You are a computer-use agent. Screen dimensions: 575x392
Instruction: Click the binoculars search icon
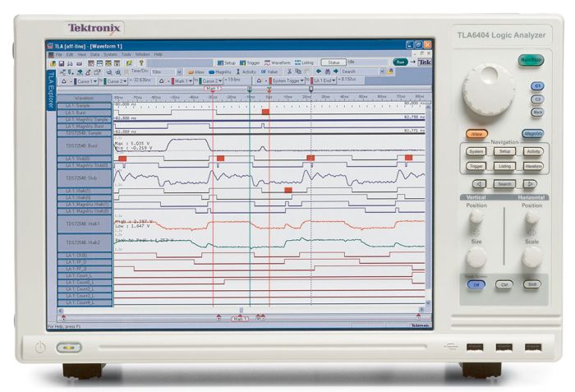[328, 71]
